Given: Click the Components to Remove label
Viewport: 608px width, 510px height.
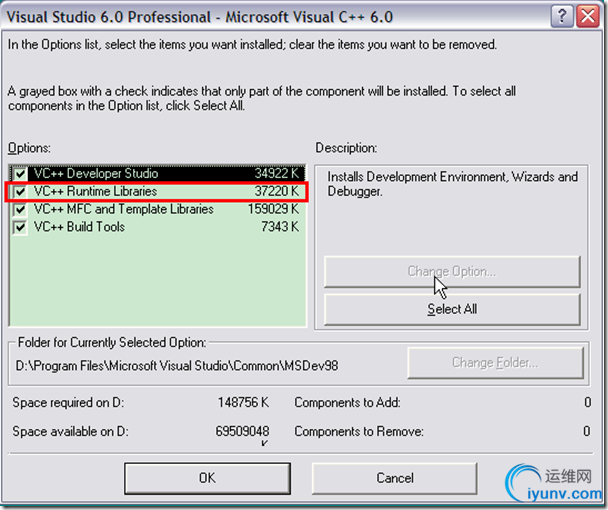Looking at the screenshot, I should point(359,431).
